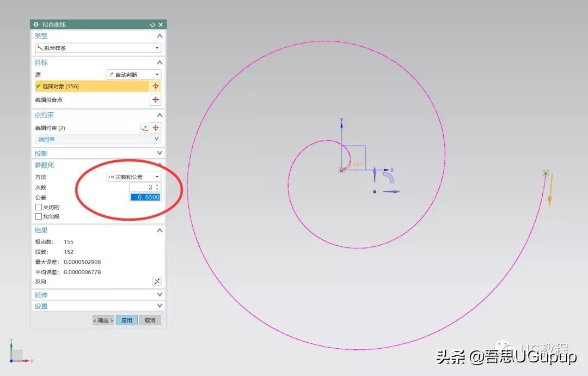The width and height of the screenshot is (588, 376).
Task: Click the 编辑约束 crosshair point icon
Action: [156, 128]
